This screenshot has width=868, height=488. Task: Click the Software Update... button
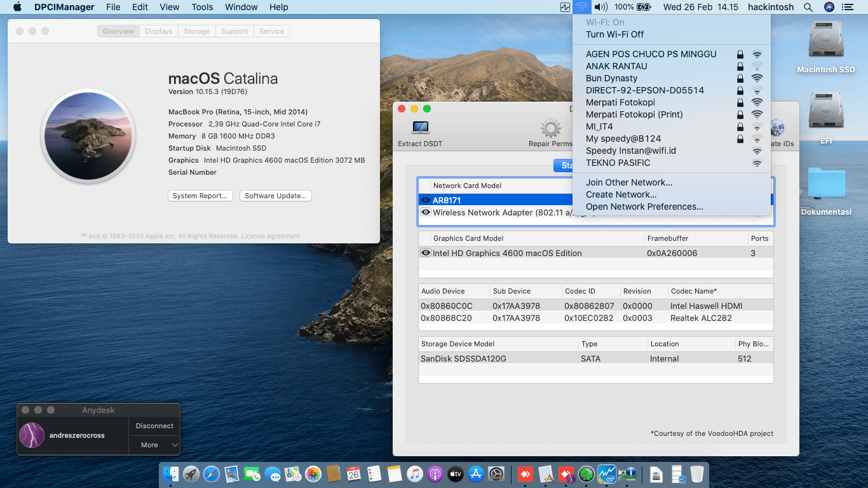click(276, 196)
